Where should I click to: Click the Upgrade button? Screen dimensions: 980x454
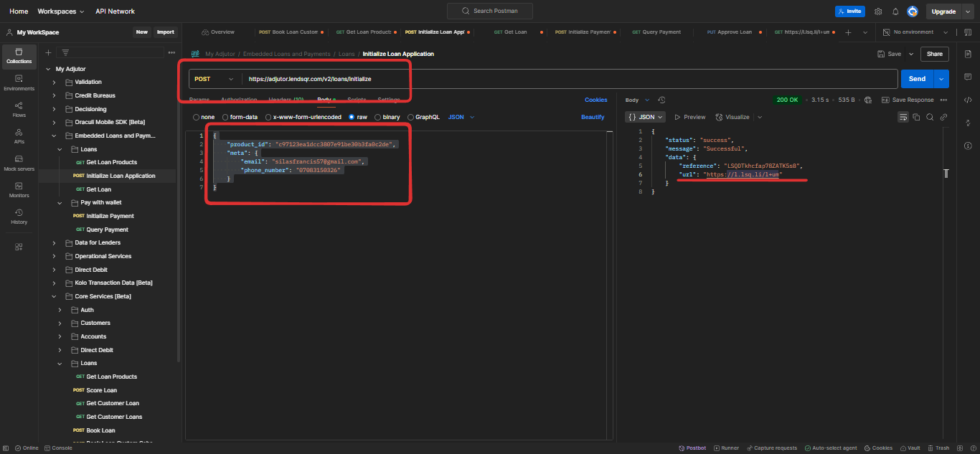coord(943,11)
